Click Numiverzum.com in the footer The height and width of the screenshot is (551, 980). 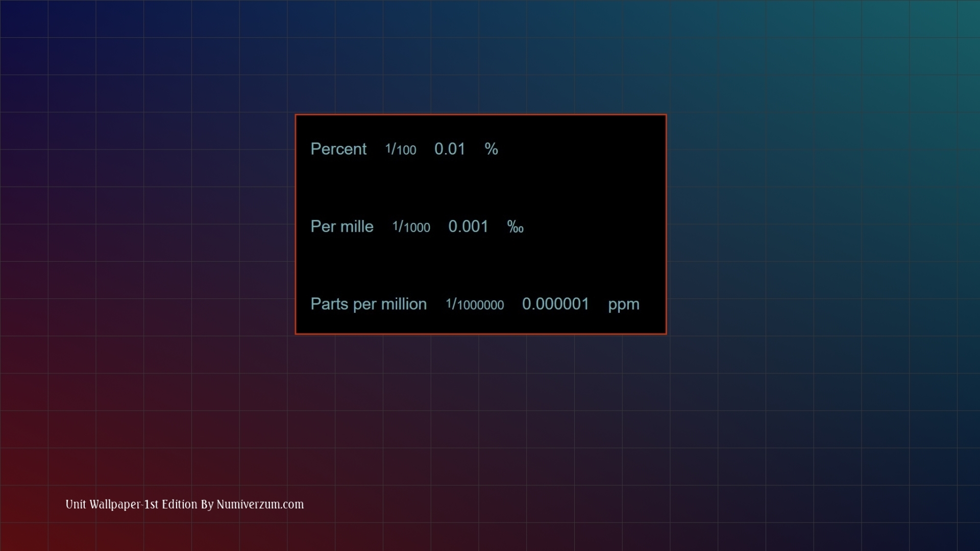pos(260,505)
